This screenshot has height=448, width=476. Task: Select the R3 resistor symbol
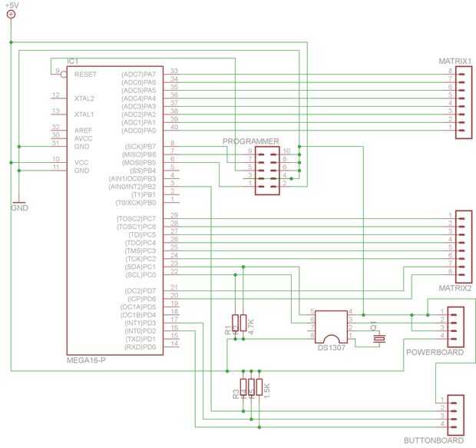coord(243,387)
